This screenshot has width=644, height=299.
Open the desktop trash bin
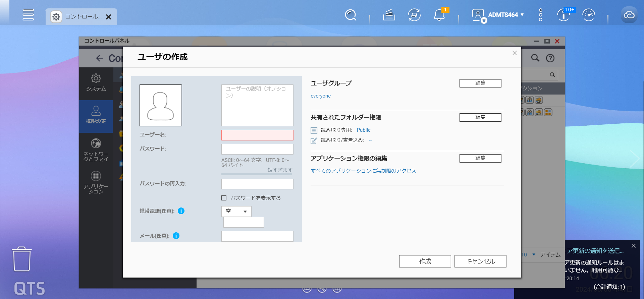click(22, 259)
